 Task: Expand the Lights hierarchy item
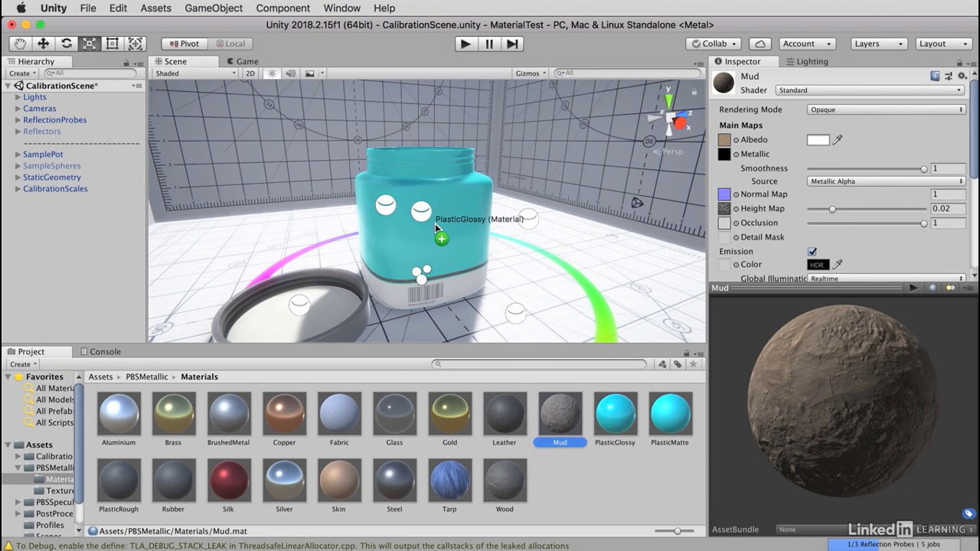coord(18,97)
